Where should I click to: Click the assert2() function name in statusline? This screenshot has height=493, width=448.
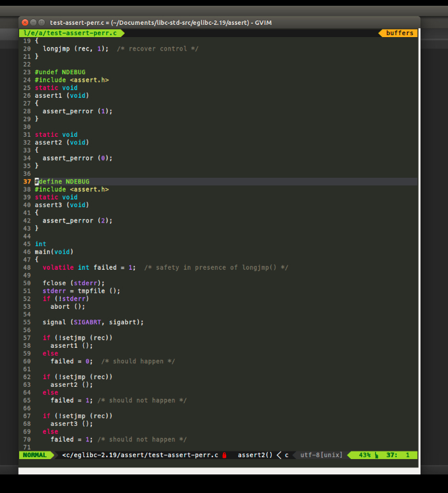point(255,455)
